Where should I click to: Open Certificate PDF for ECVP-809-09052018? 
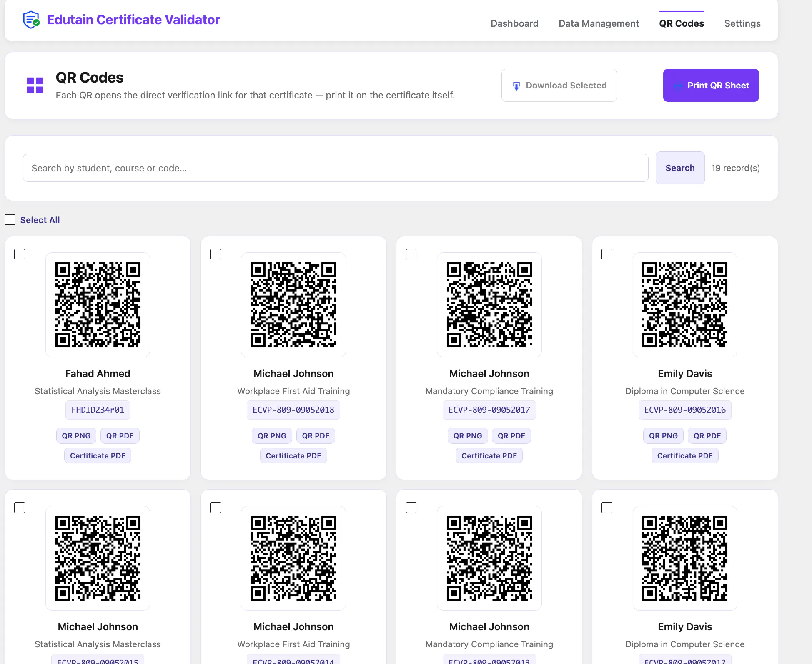(293, 456)
